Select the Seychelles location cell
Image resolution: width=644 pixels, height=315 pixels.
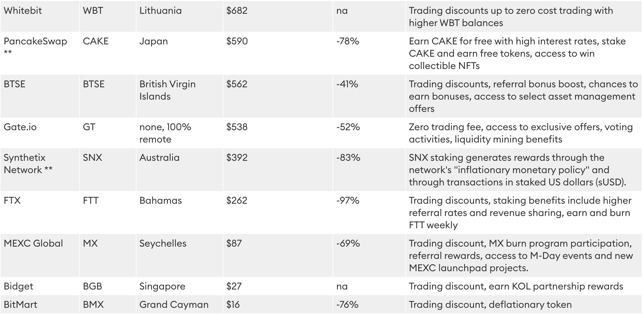163,244
